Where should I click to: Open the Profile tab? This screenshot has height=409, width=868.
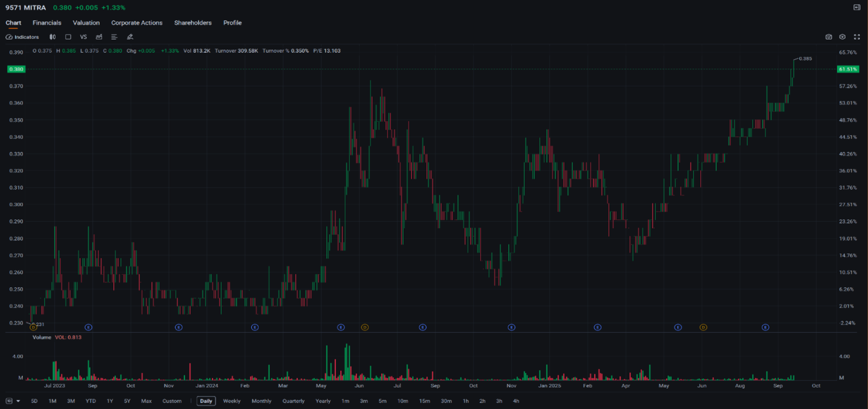point(232,23)
